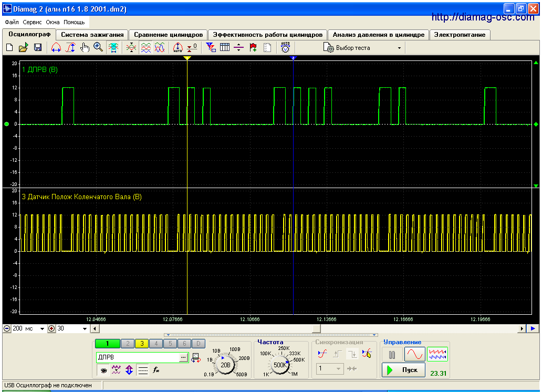Select the hand pan tool
The width and height of the screenshot is (542, 392).
coord(85,48)
